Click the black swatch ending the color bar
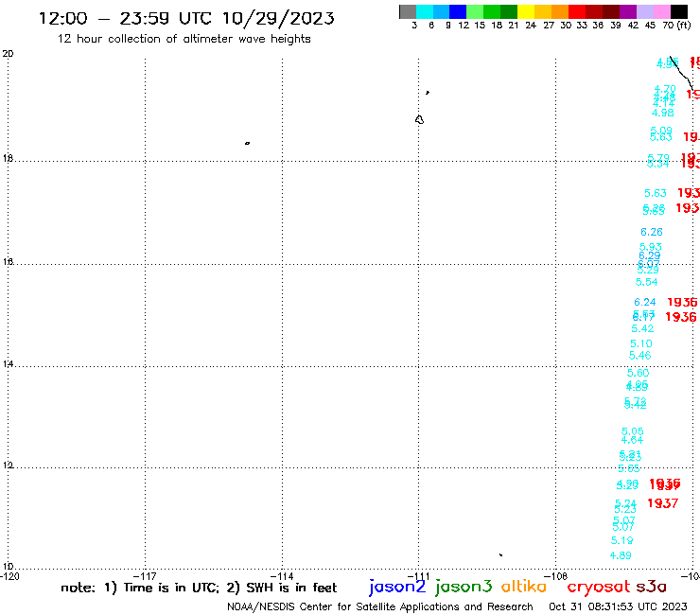Screen dimensions: 700x615 point(678,11)
